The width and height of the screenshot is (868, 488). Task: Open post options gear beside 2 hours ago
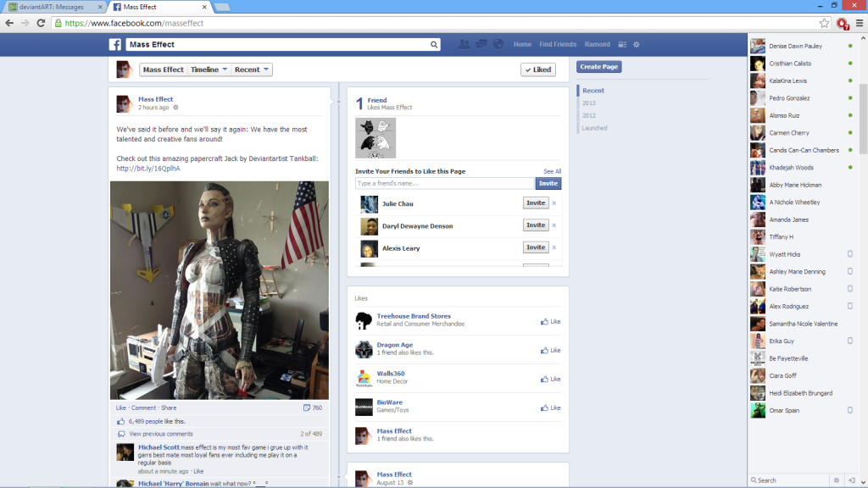(x=175, y=108)
